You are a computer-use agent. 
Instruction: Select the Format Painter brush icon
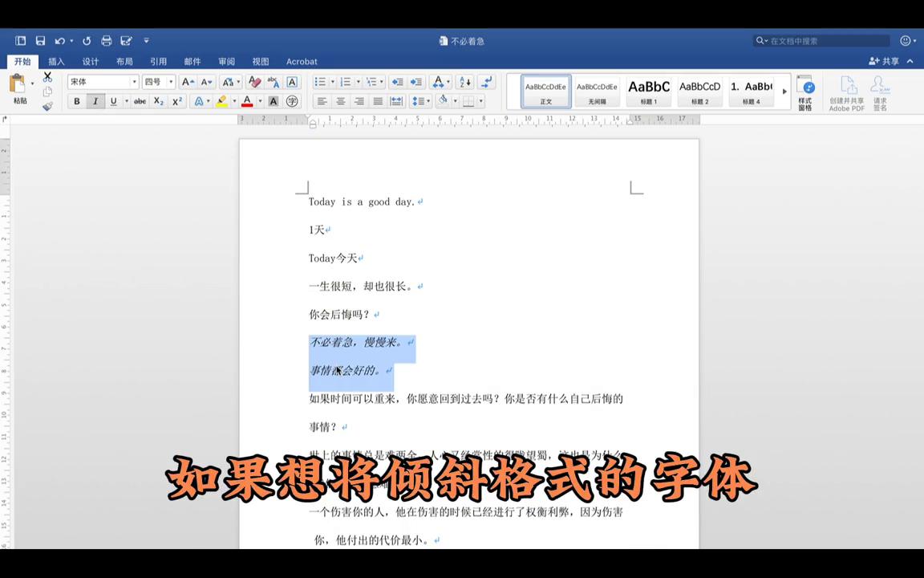click(x=47, y=106)
